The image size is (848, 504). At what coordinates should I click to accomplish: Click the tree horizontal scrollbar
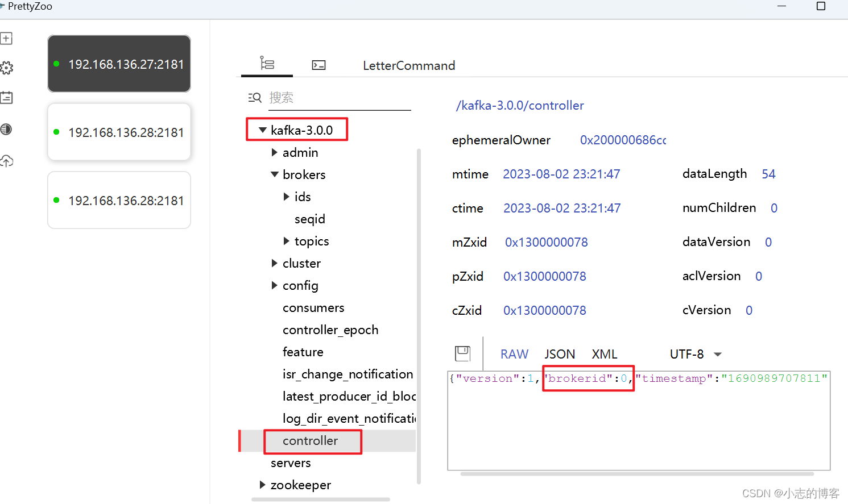click(321, 499)
